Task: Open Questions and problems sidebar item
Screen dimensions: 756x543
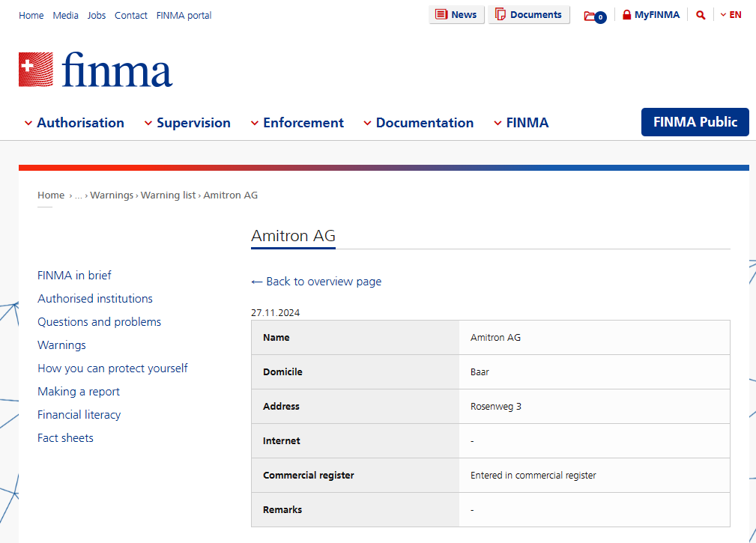Action: tap(100, 322)
